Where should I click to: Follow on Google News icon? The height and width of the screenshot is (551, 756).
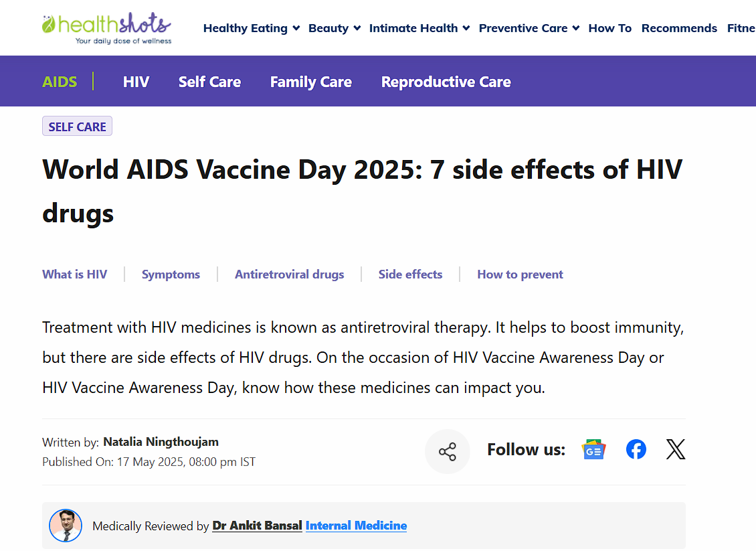[593, 450]
